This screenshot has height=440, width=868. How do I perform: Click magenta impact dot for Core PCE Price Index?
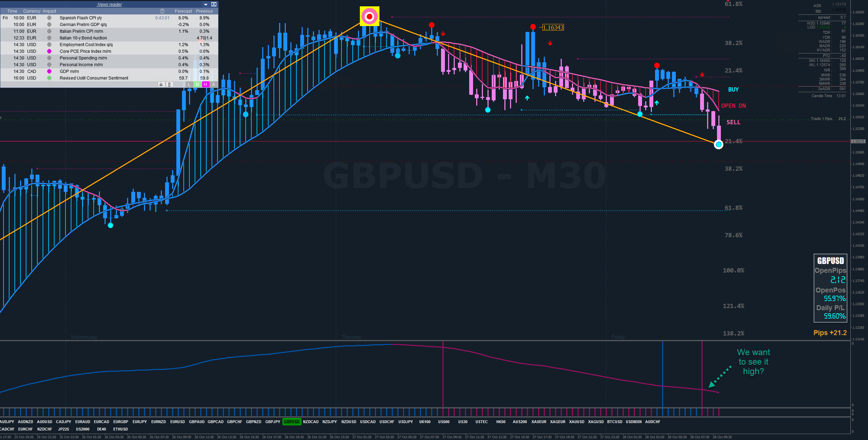pyautogui.click(x=49, y=51)
